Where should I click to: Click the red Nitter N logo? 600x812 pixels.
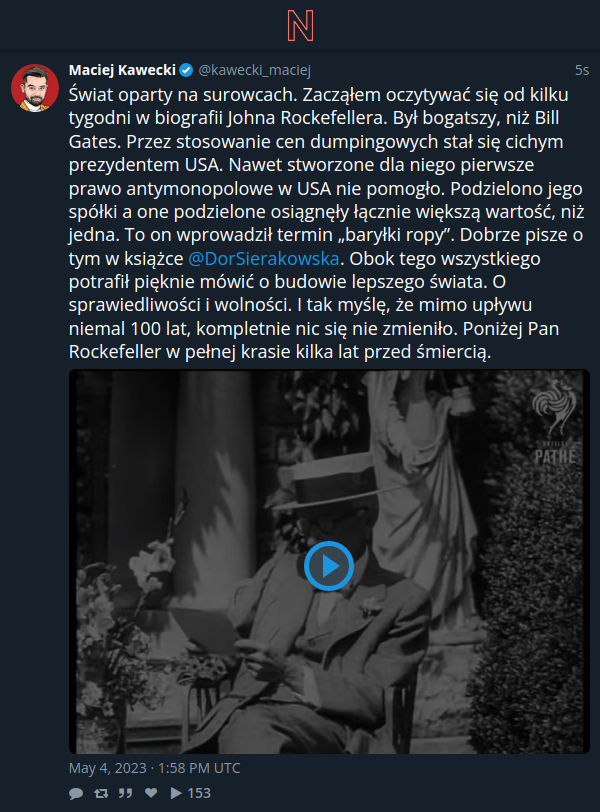[300, 26]
